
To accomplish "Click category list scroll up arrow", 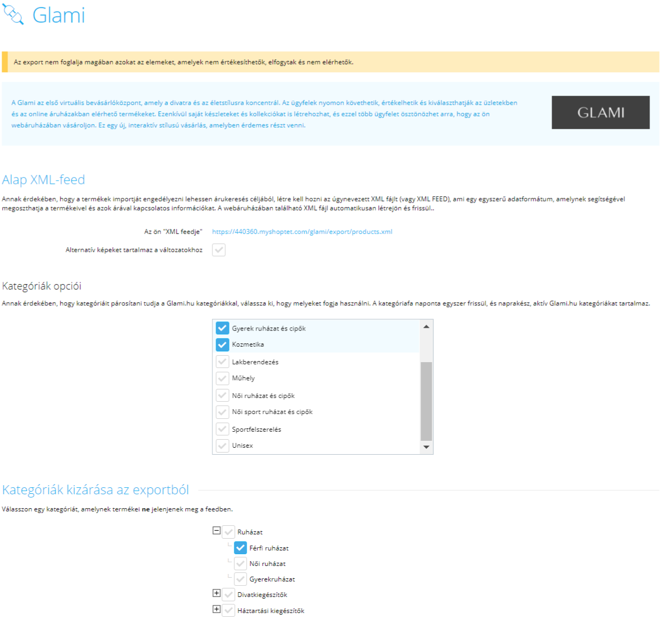I will tap(426, 326).
